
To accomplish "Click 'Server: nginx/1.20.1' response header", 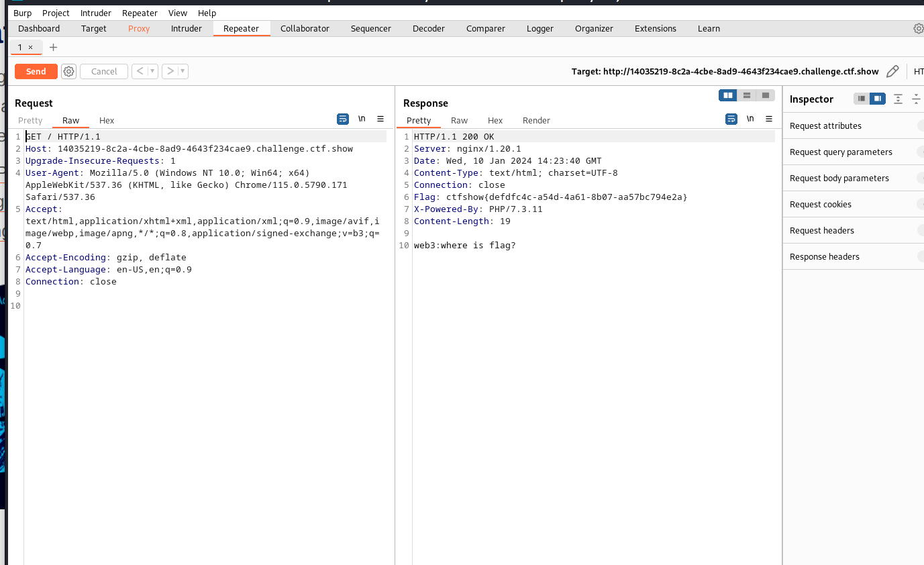I will [468, 148].
